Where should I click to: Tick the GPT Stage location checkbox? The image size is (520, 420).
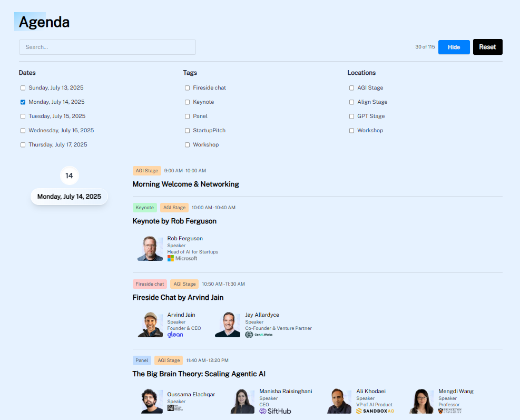click(351, 116)
